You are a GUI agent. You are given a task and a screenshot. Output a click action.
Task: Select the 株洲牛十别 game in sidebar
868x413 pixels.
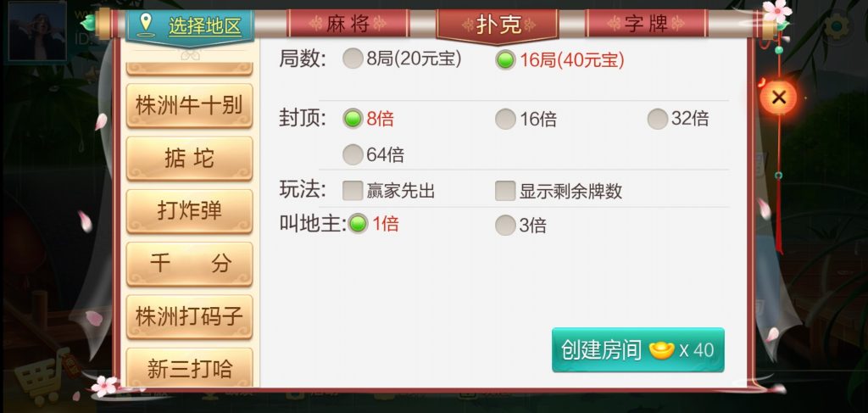[189, 105]
